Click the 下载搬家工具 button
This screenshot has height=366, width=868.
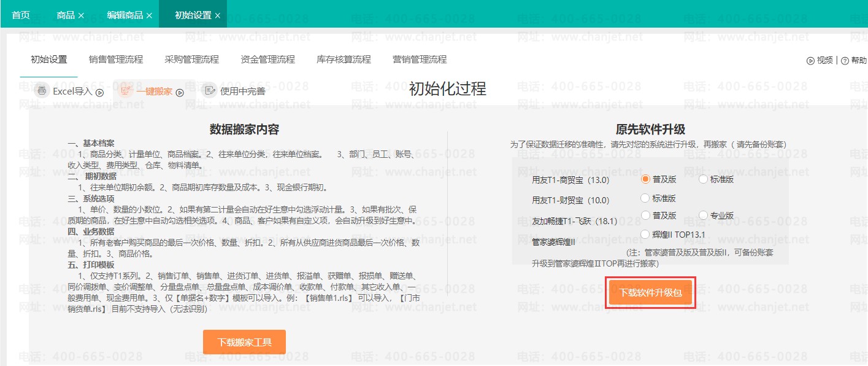244,341
